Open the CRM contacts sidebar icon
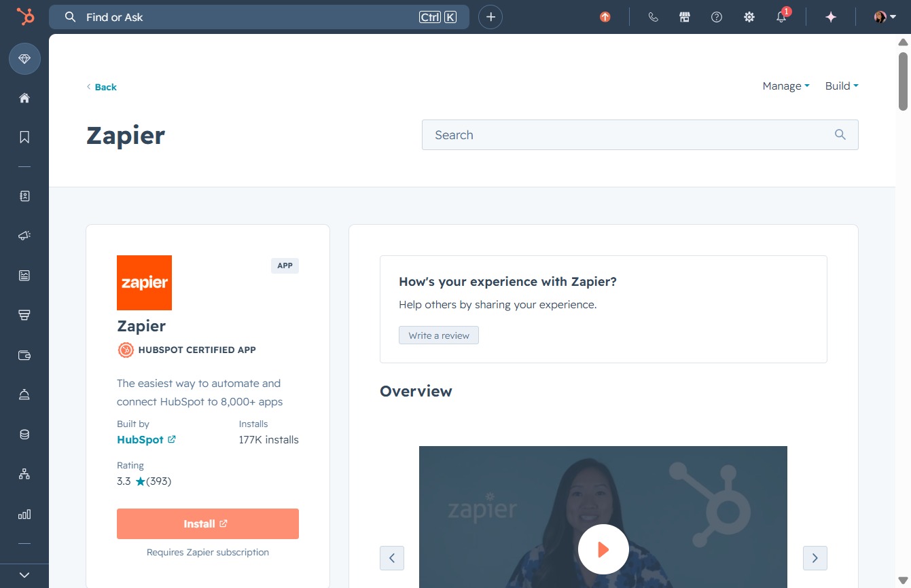 (24, 196)
